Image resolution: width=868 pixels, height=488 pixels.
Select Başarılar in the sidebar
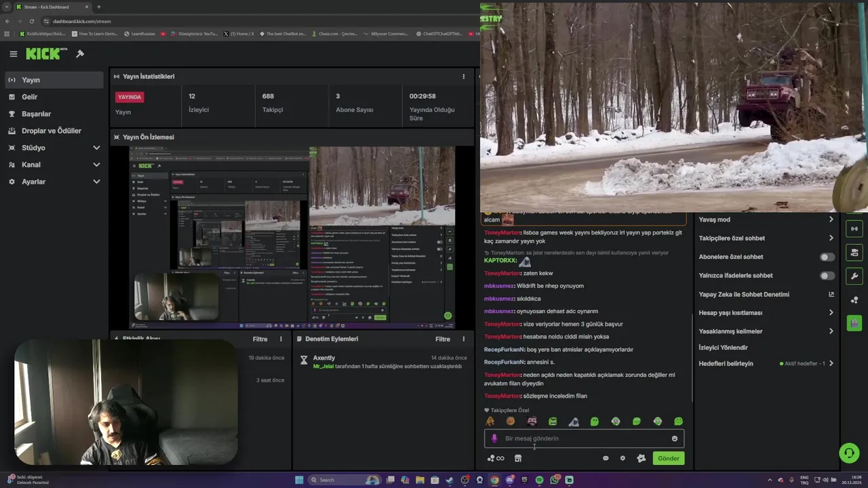53,114
